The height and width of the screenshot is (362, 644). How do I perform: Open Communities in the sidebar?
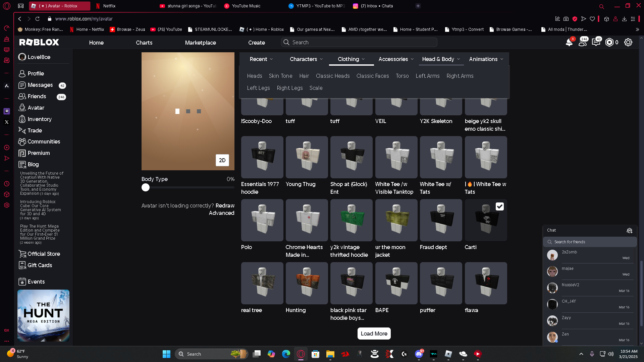[44, 141]
